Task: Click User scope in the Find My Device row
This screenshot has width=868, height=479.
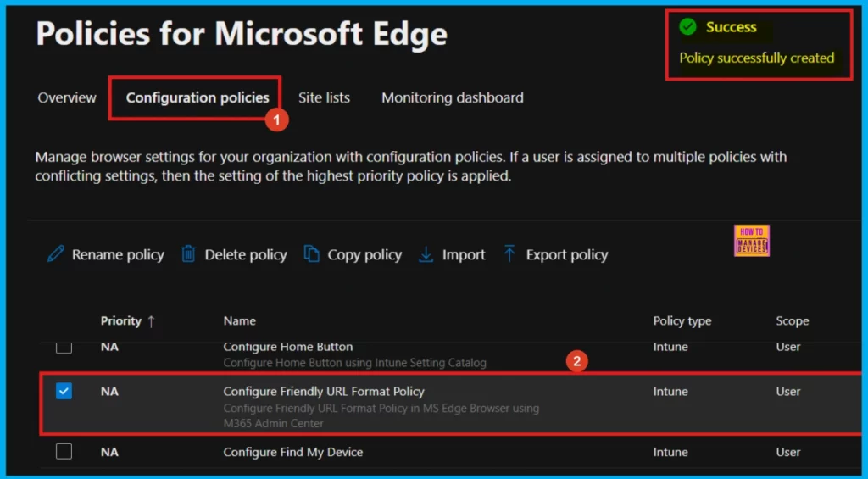Action: pyautogui.click(x=787, y=452)
